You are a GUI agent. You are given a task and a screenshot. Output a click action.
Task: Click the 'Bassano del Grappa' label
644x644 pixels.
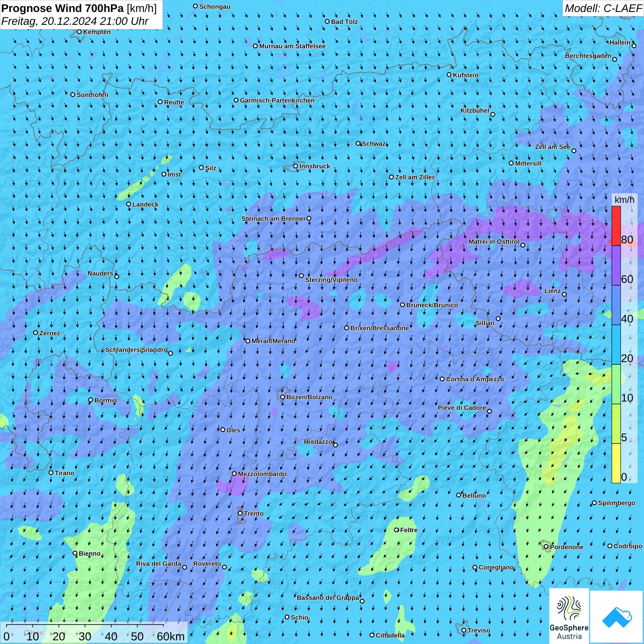click(328, 598)
